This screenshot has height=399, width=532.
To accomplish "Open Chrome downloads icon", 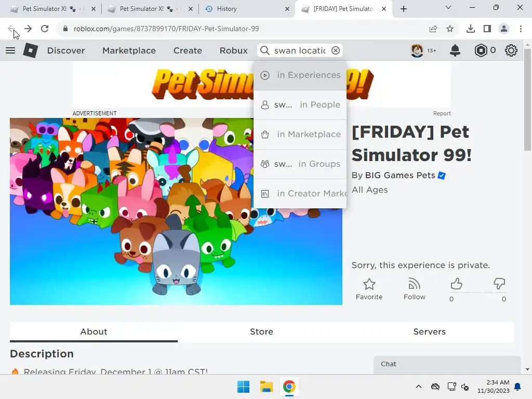I will tap(471, 29).
